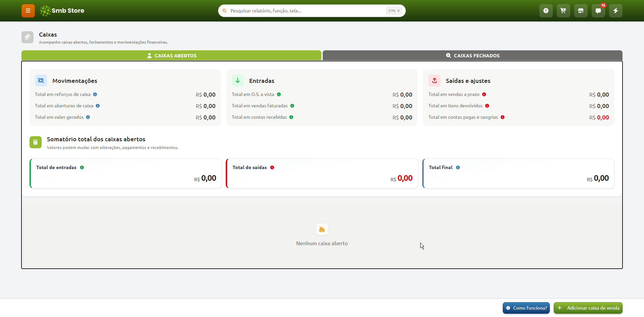644x317 pixels.
Task: Click the Movimentações card icon
Action: pos(41,81)
